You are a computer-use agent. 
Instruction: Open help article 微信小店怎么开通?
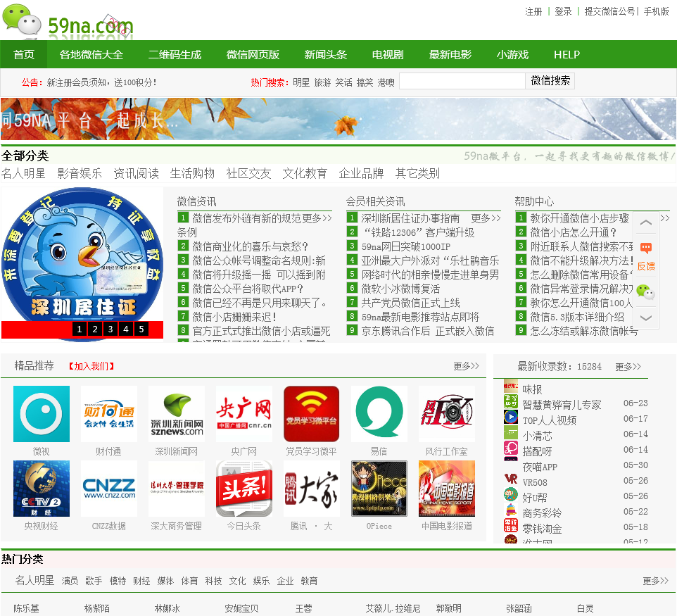coord(573,232)
